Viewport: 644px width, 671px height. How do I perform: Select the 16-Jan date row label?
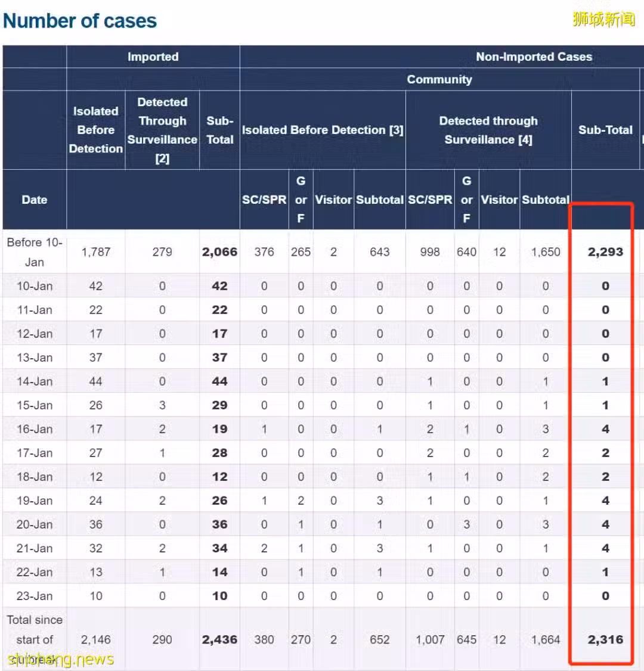coord(35,429)
